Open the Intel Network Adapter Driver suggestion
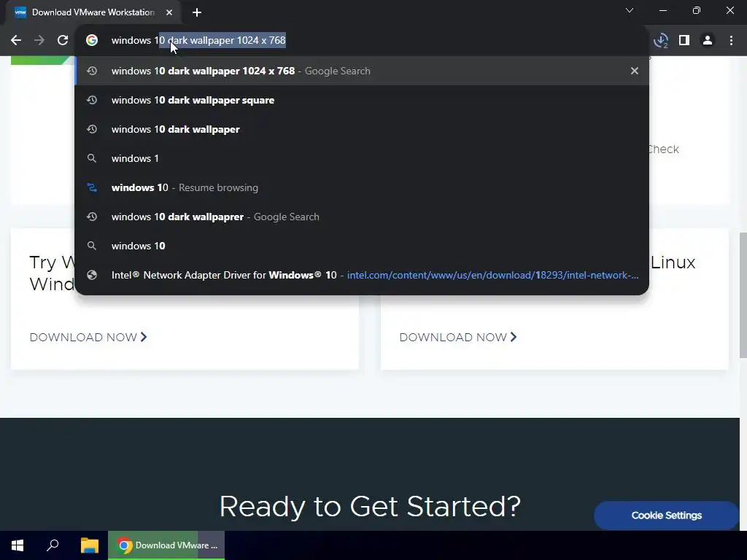The image size is (747, 560). 362,275
